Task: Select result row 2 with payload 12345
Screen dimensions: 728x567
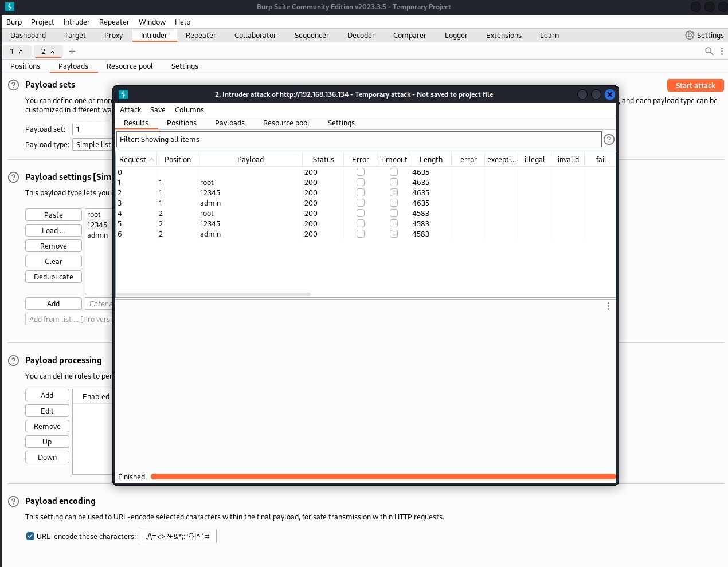Action: pos(366,193)
